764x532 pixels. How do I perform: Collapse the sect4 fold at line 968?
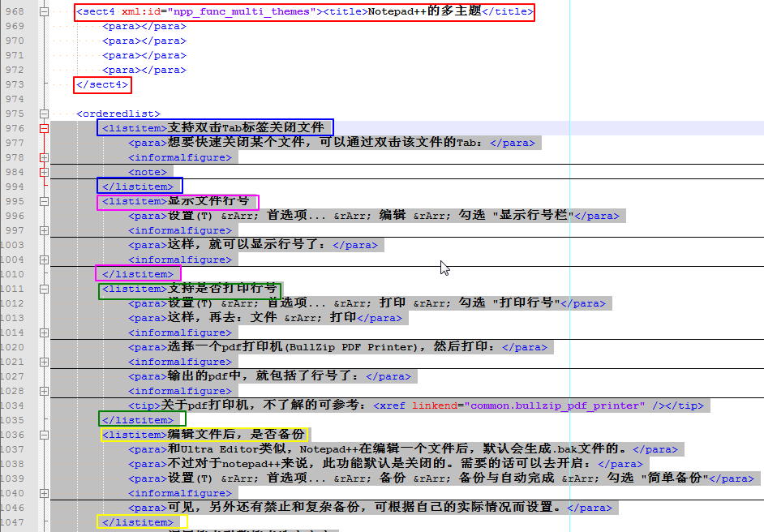point(44,12)
